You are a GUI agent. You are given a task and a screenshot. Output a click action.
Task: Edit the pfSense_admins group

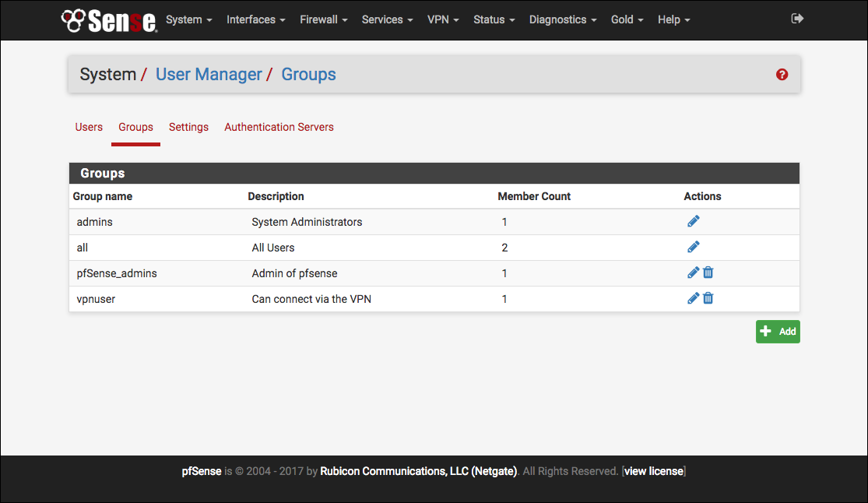pyautogui.click(x=693, y=273)
